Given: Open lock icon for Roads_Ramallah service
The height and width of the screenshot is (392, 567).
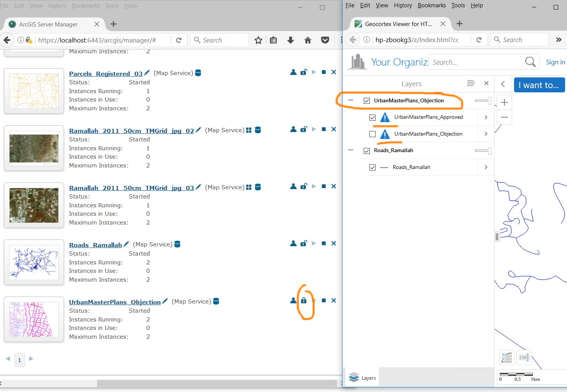Looking at the screenshot, I should coord(304,243).
